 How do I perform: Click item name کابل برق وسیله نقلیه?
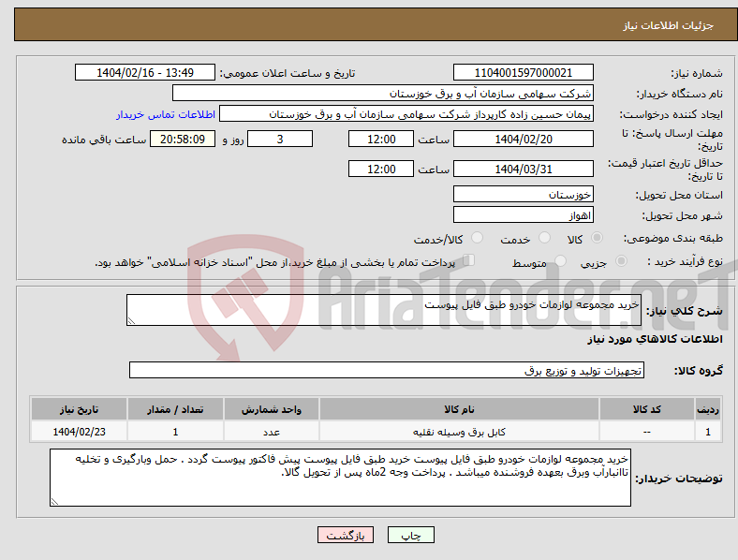(459, 432)
